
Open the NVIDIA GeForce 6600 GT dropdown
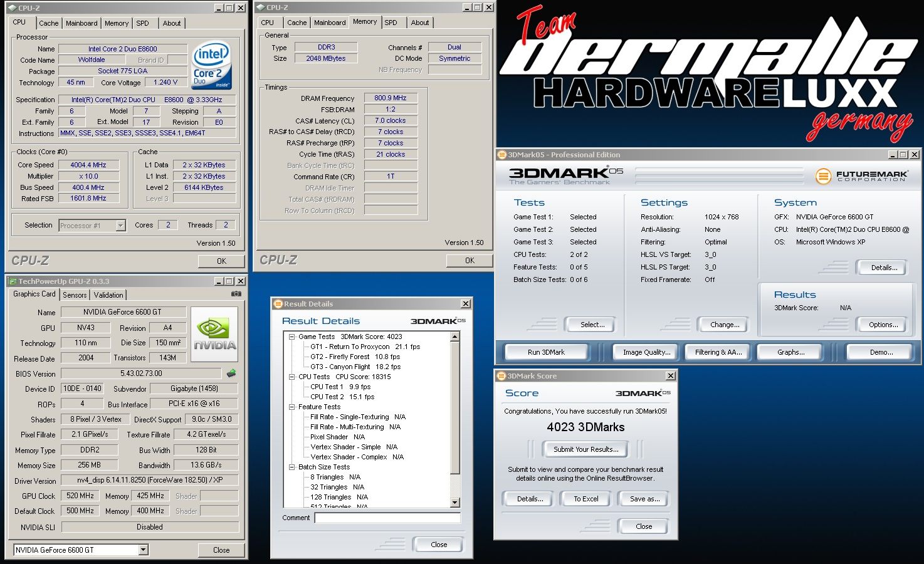point(143,550)
